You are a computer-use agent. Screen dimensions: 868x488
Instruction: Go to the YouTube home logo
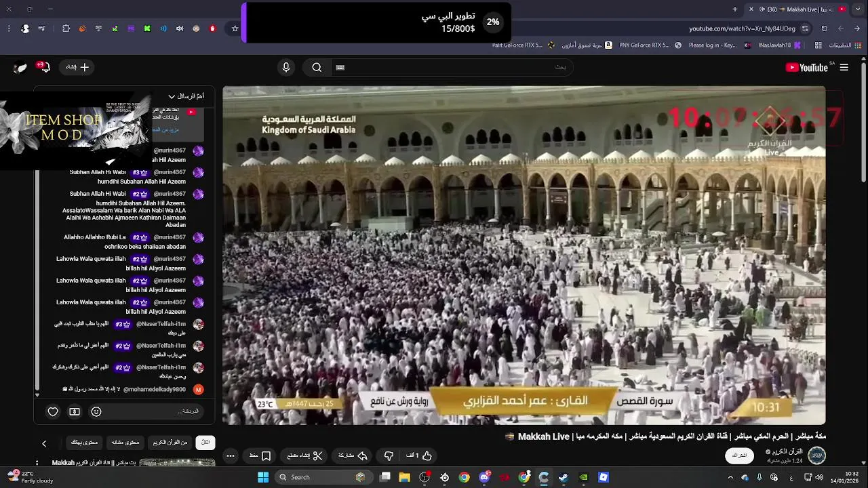coord(806,67)
